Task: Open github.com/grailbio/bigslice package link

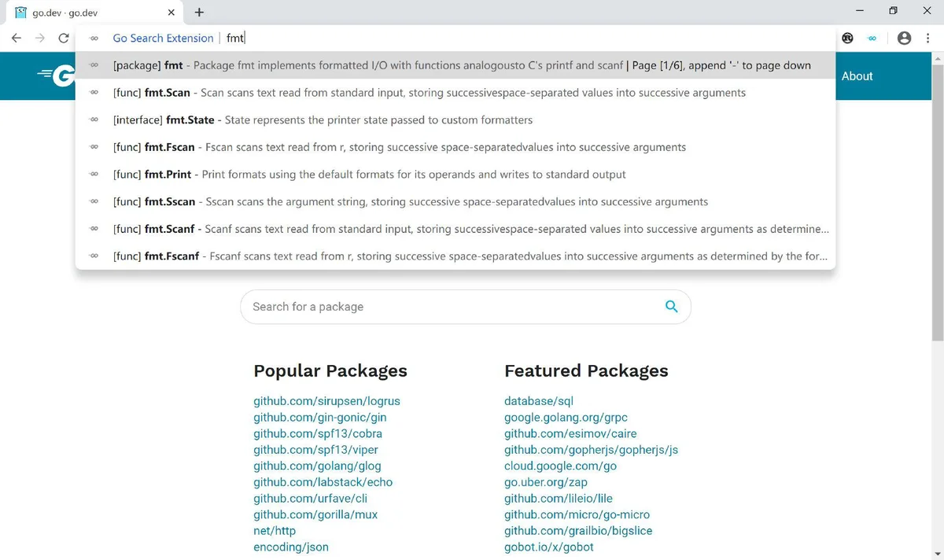Action: (578, 531)
